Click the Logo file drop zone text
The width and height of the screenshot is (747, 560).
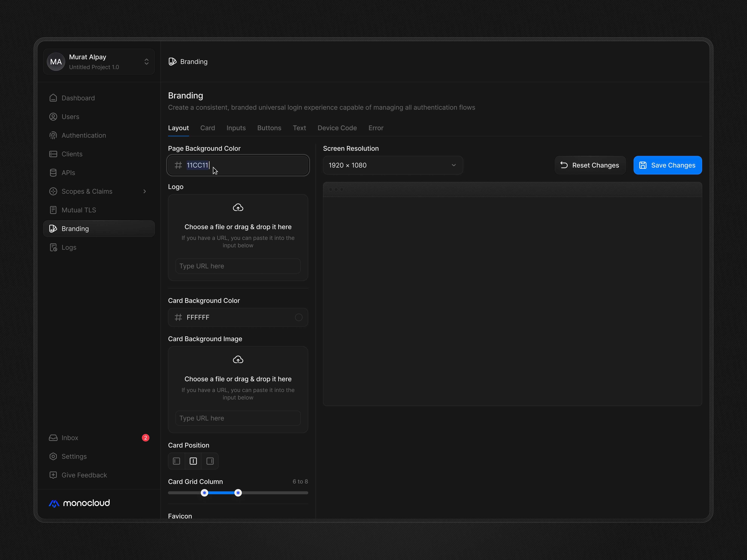click(x=238, y=227)
